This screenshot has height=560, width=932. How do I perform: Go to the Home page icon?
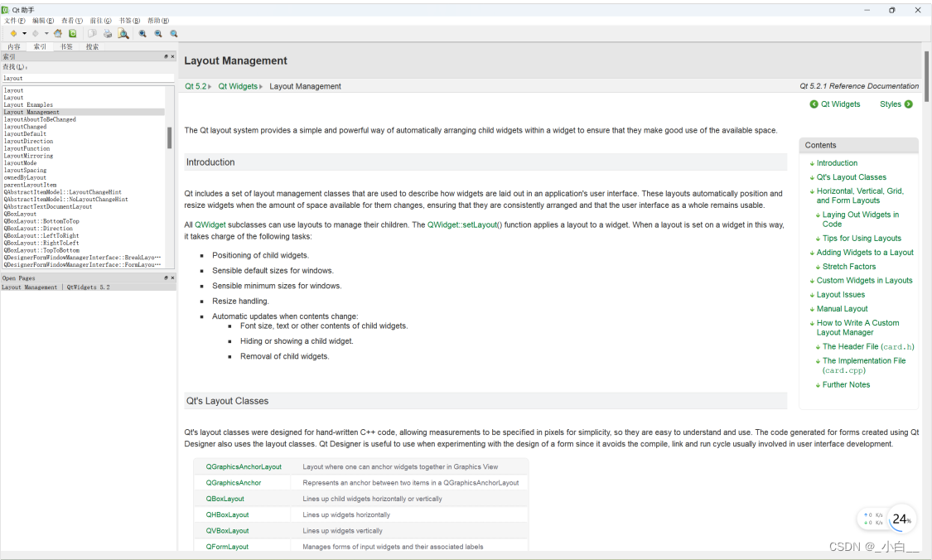point(58,34)
